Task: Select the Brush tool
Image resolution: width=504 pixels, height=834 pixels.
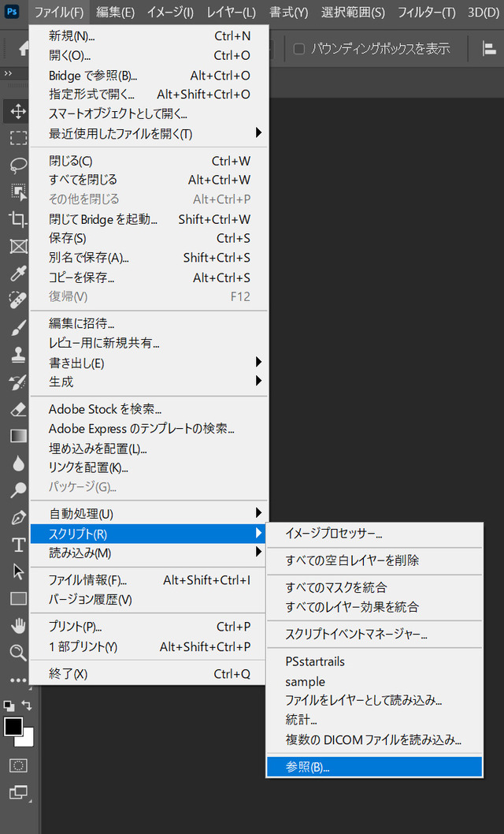Action: coord(18,328)
